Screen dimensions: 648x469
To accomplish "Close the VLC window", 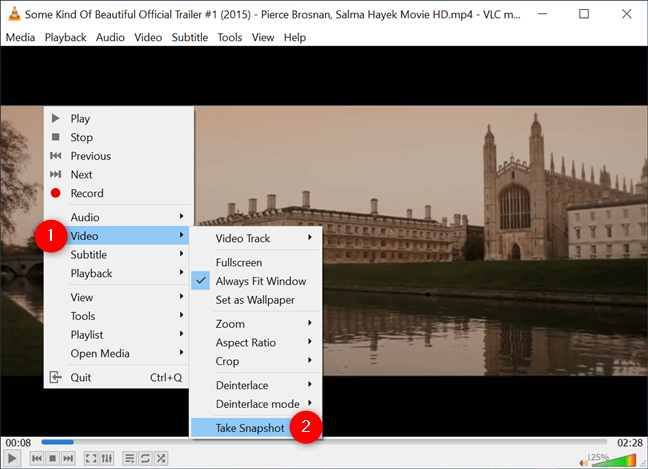I will pos(627,14).
